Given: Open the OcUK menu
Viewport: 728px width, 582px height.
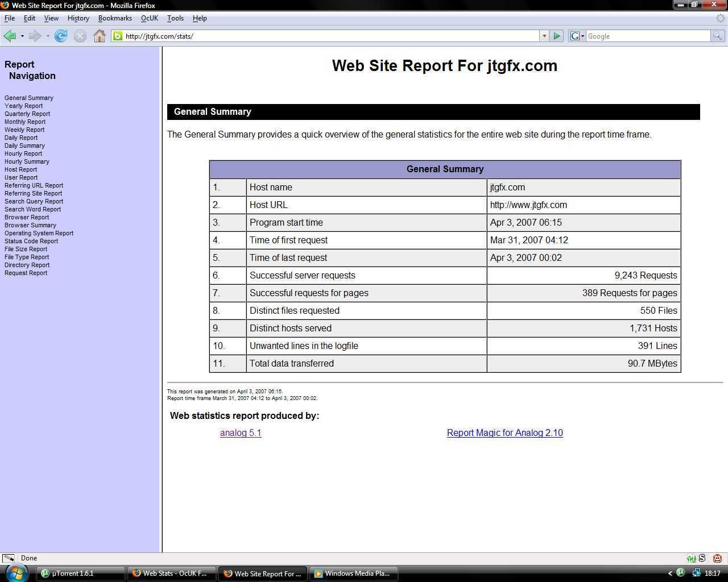Looking at the screenshot, I should tap(150, 18).
